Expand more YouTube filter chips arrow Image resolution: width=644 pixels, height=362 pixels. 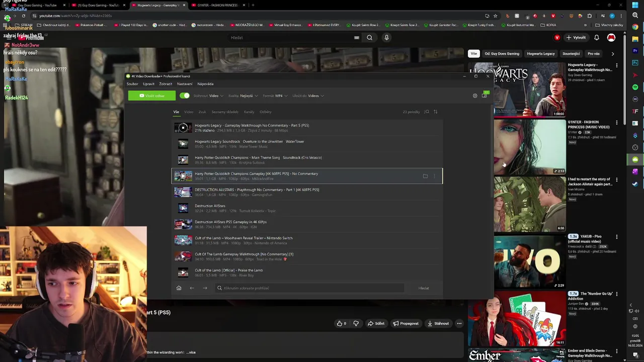coord(612,53)
